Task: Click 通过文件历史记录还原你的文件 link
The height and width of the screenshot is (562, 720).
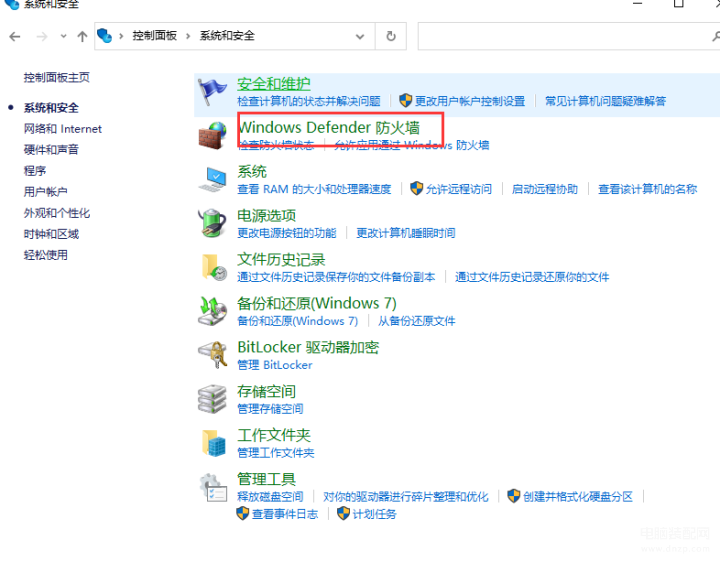Action: [532, 277]
